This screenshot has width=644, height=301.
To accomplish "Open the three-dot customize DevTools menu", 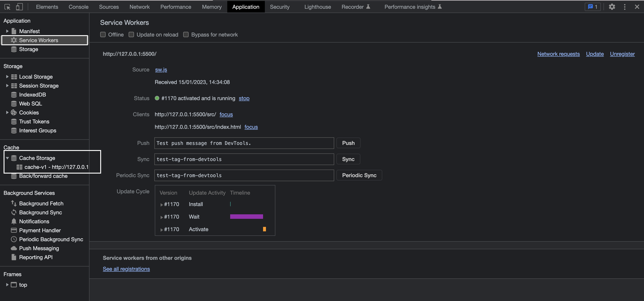I will (625, 7).
